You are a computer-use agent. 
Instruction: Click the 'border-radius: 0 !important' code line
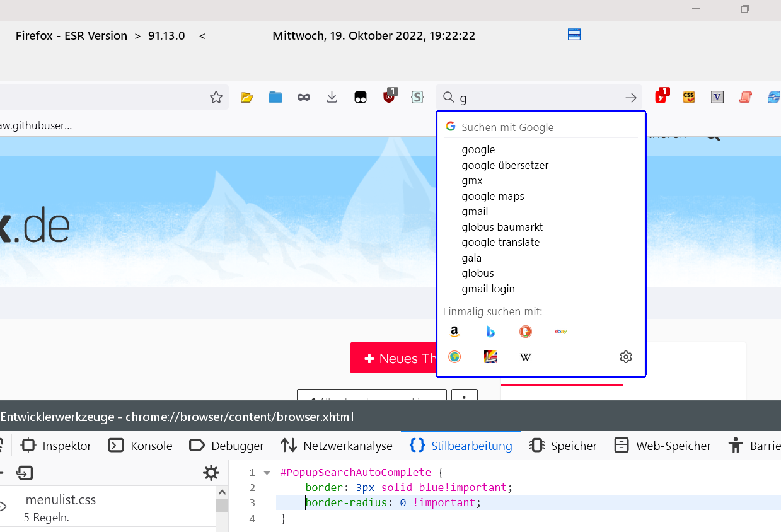(x=393, y=502)
